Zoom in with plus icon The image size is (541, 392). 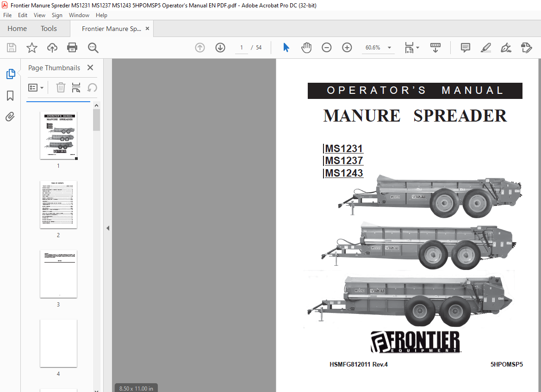click(x=347, y=48)
